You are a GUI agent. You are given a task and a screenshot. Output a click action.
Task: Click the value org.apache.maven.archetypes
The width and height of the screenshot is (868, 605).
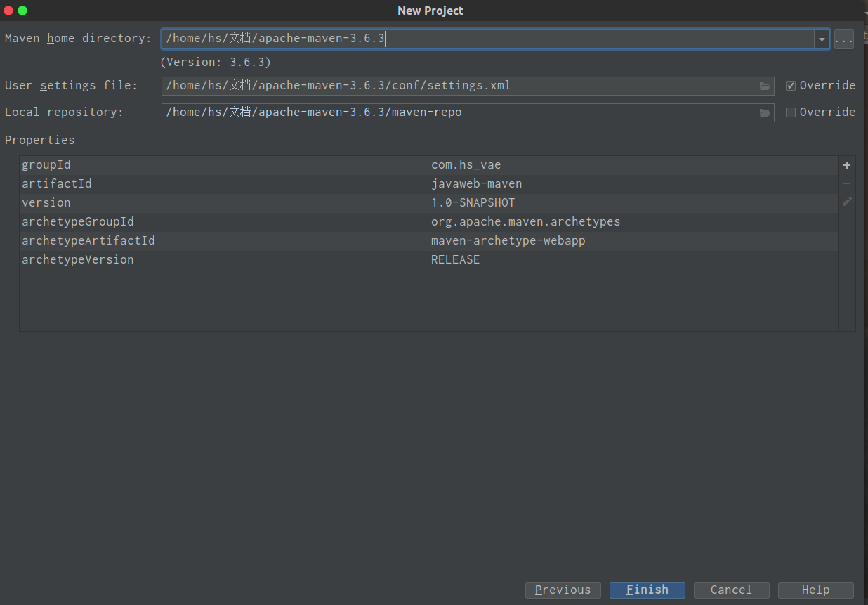coord(526,222)
